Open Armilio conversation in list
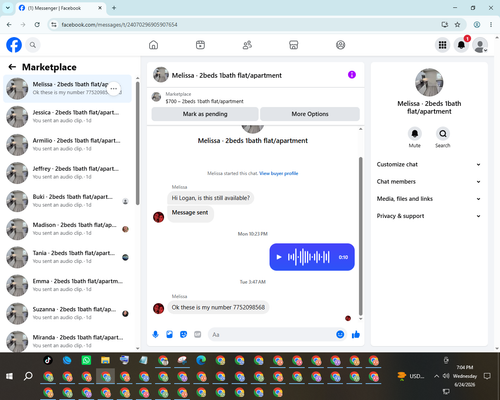The image size is (500, 400). pos(67,145)
